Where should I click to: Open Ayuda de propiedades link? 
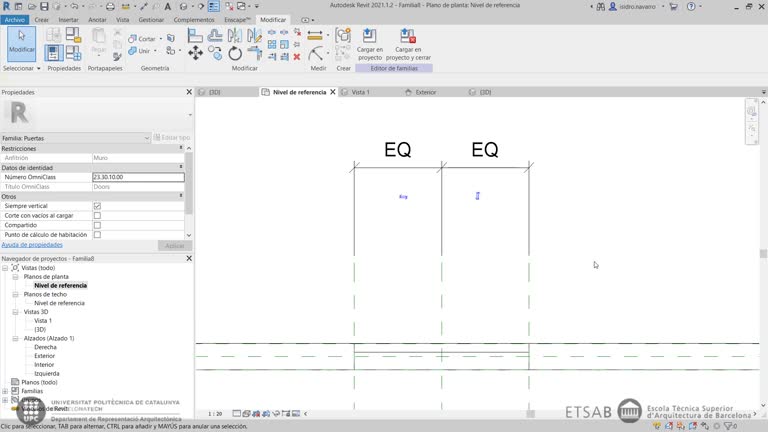(32, 245)
